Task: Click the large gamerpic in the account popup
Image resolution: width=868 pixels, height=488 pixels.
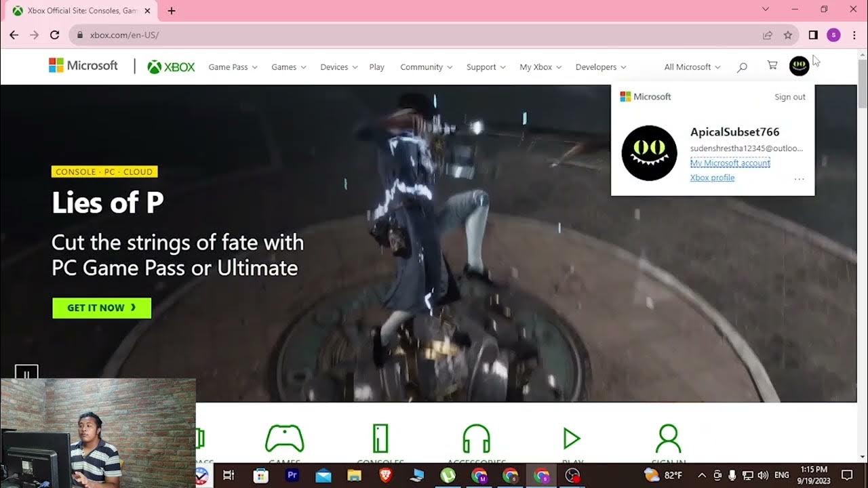Action: click(x=649, y=153)
